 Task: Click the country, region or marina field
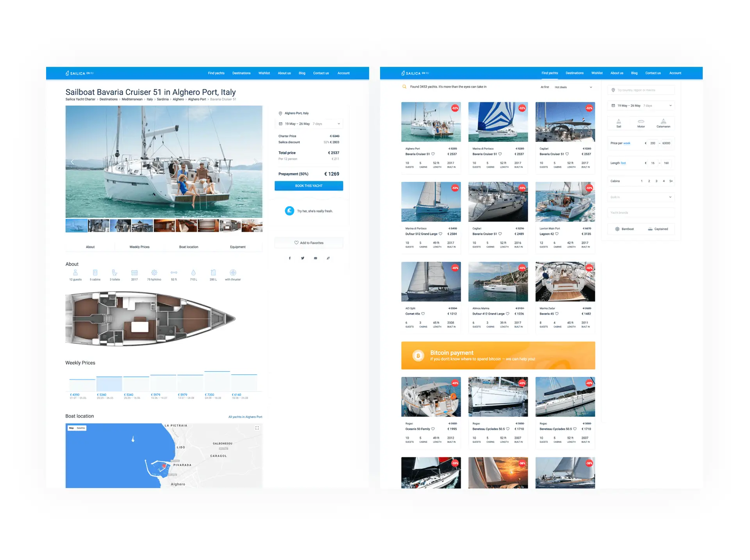[x=641, y=90]
